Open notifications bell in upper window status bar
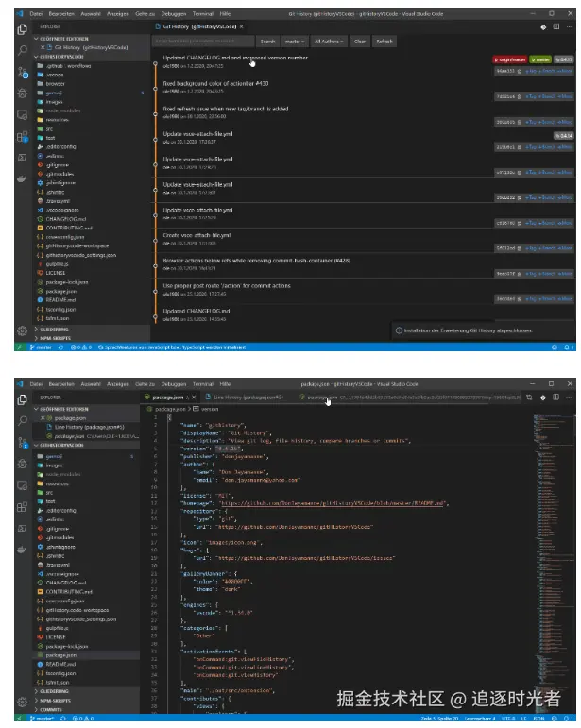The image size is (581, 728). (x=567, y=347)
